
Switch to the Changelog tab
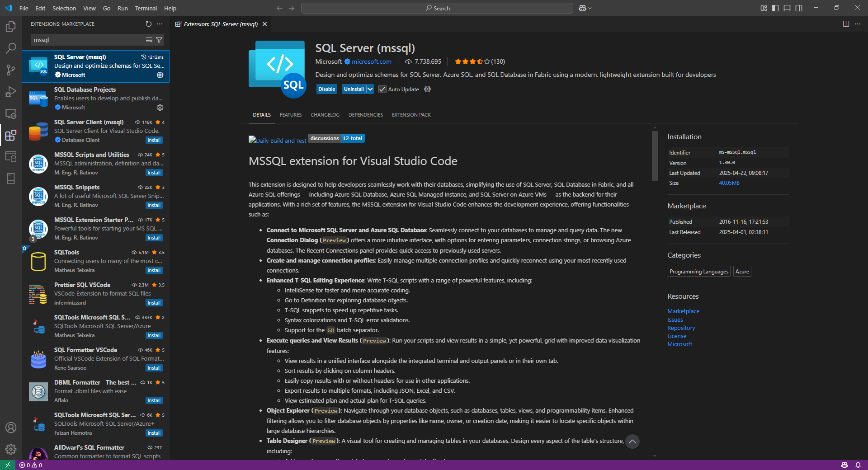point(325,115)
